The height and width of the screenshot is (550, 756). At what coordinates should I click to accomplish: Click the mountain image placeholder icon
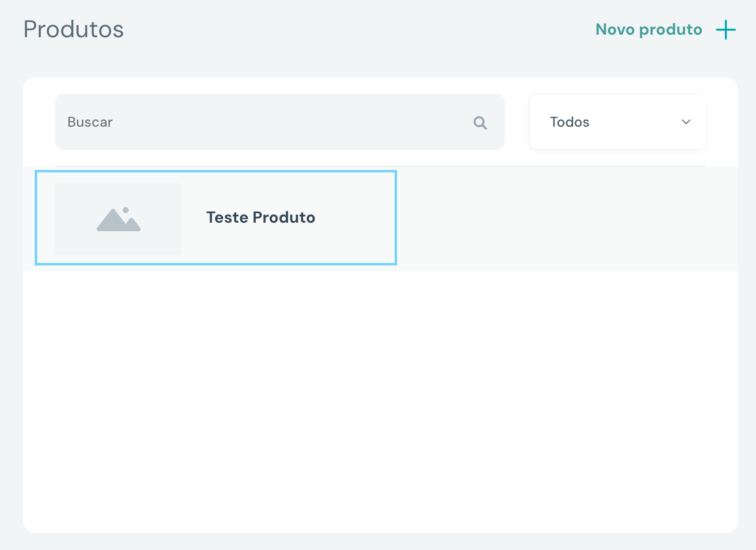pos(119,220)
